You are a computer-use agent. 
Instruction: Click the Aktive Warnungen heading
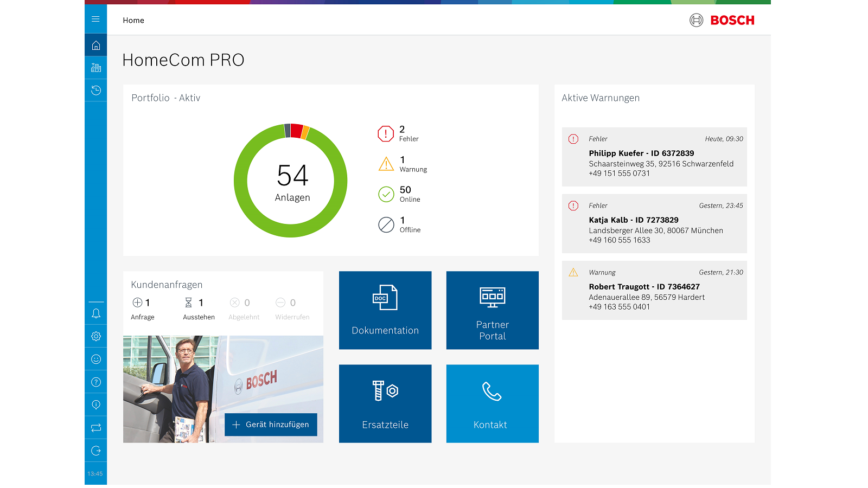coord(601,98)
